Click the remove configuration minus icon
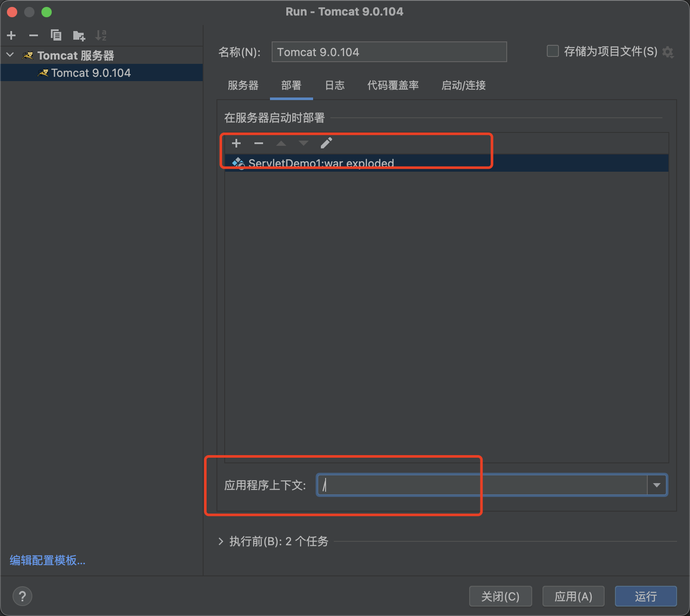Screen dimensions: 690x616 click(x=34, y=35)
